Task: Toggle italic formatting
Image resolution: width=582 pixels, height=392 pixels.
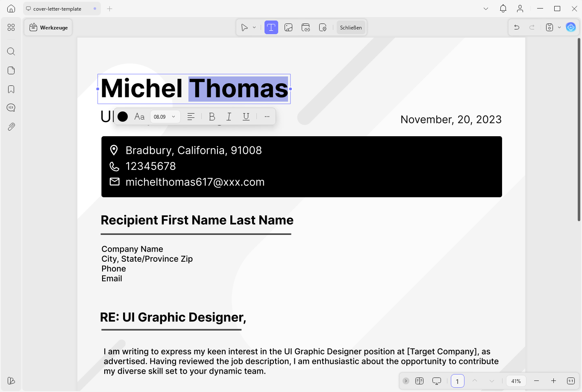Action: [229, 117]
